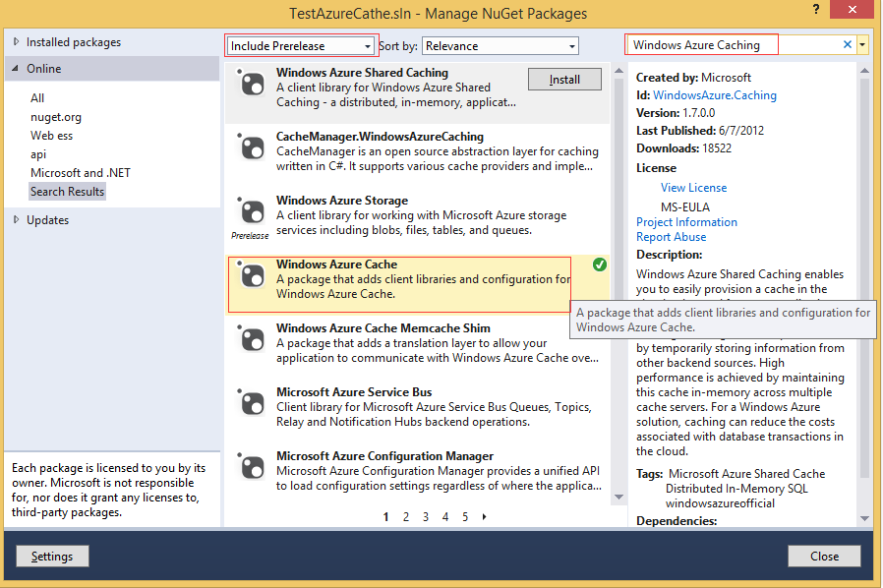Image resolution: width=883 pixels, height=588 pixels.
Task: Clear the search box with the X icon
Action: pos(847,44)
